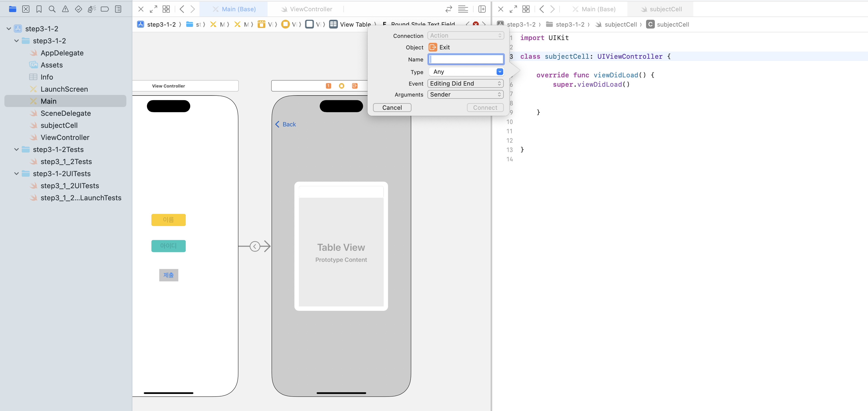Viewport: 868px width, 411px height.
Task: Open the Project navigator folder icon
Action: (x=12, y=9)
